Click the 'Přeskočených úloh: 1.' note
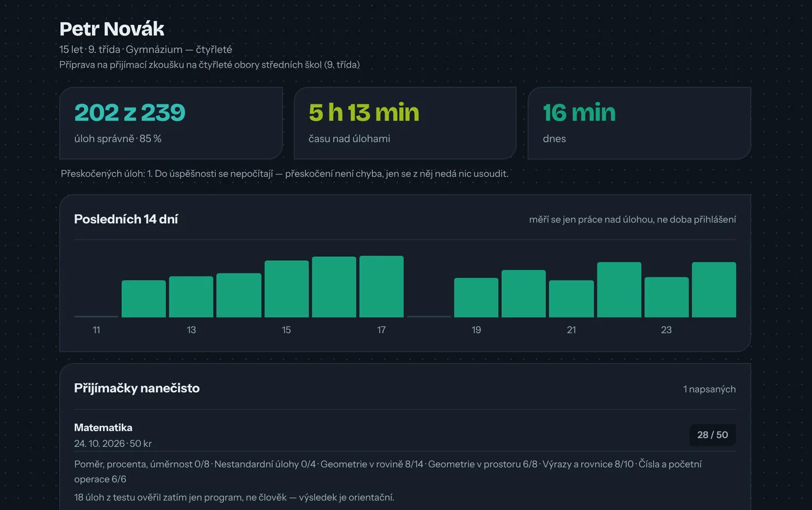This screenshot has height=510, width=812. (284, 173)
